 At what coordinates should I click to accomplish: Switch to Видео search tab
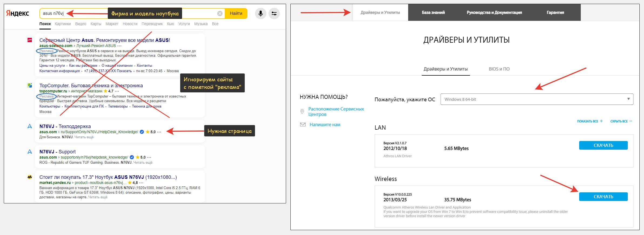[81, 24]
